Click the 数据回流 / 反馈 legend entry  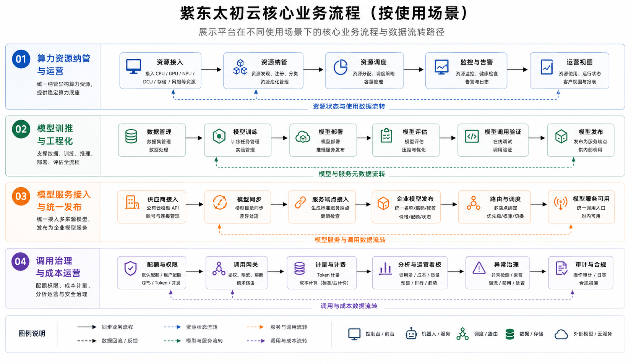pyautogui.click(x=107, y=341)
